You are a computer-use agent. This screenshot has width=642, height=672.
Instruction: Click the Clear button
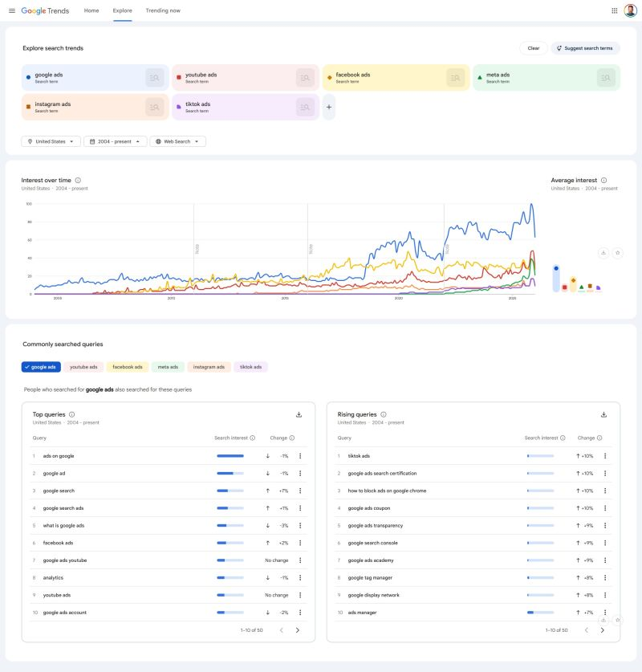tap(533, 48)
